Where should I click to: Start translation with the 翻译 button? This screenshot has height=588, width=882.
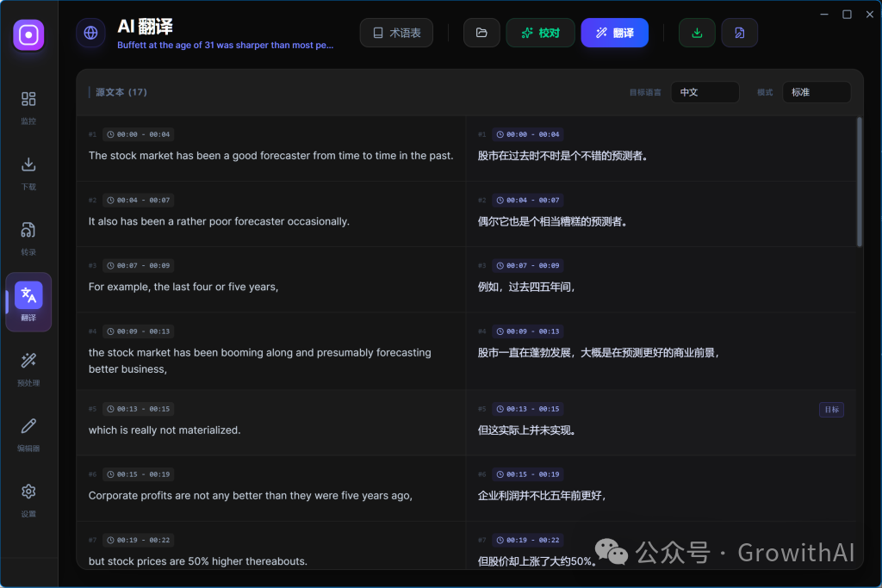(x=614, y=32)
